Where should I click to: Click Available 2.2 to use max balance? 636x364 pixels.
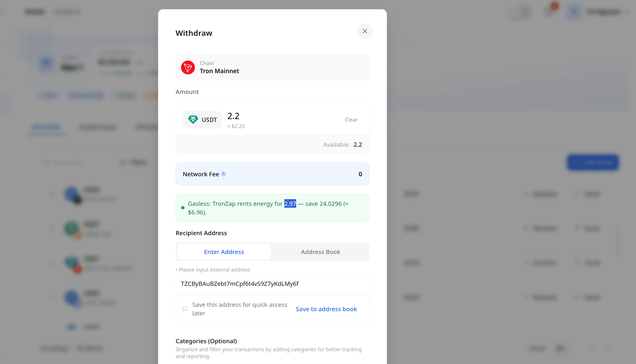358,144
